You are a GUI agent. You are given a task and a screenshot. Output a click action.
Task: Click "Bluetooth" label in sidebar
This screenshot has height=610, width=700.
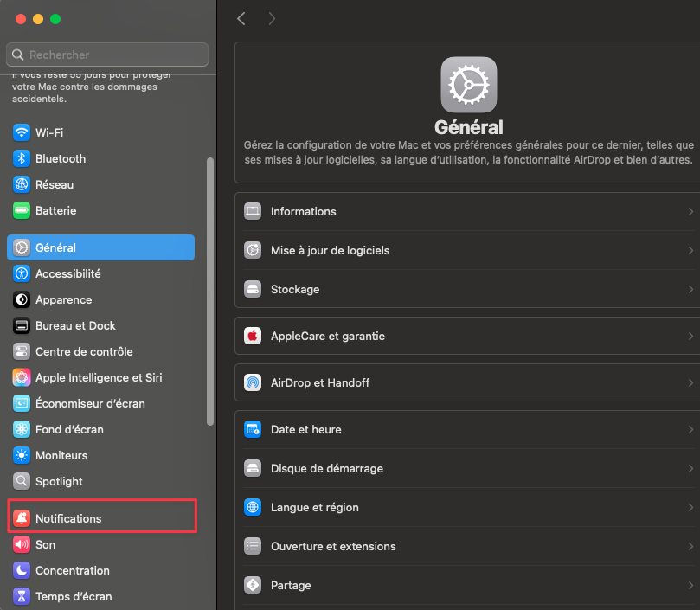point(61,158)
